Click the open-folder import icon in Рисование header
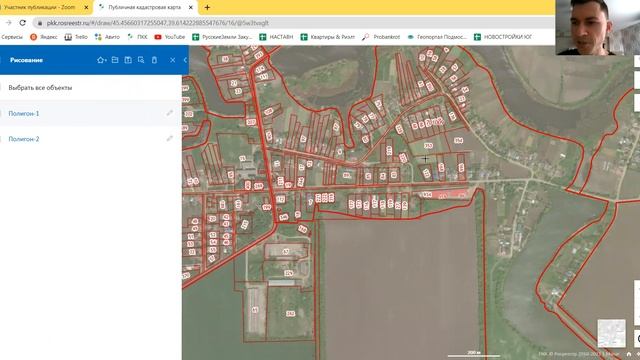Viewport: 640px width, 360px height. click(115, 60)
